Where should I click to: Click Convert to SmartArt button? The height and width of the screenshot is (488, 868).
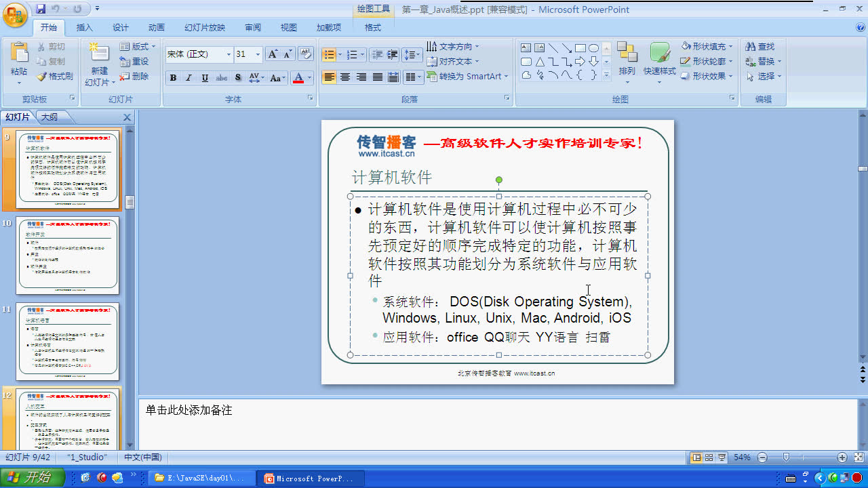(468, 77)
